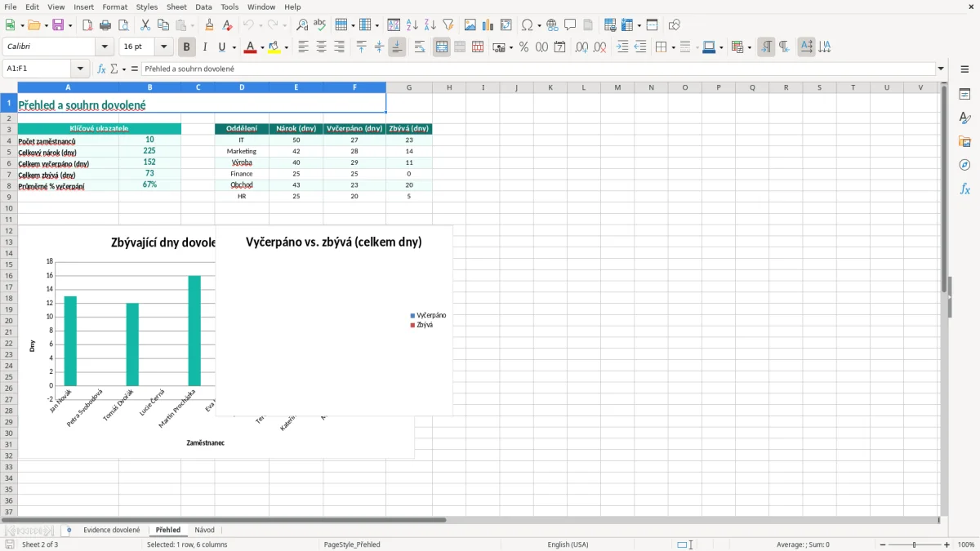Insert a comment
This screenshot has height=551, width=980.
(571, 25)
